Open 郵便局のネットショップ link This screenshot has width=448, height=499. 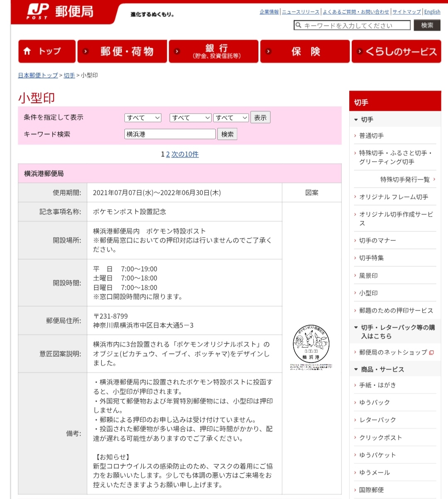coord(393,352)
